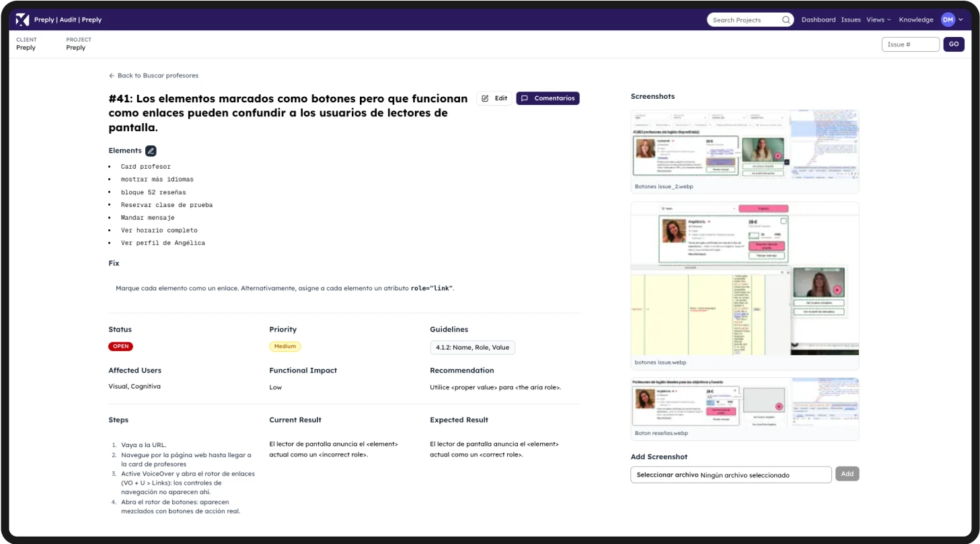This screenshot has width=980, height=544.
Task: Click the search magnifier icon
Action: click(x=786, y=20)
